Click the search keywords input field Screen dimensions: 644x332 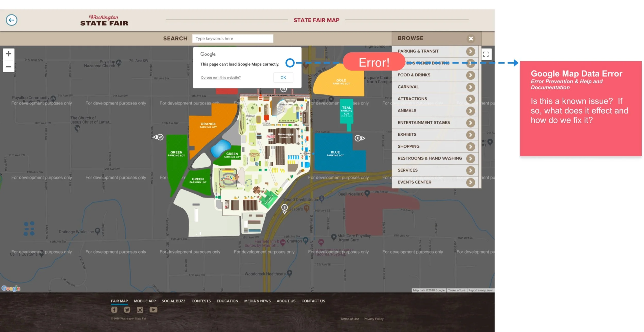[232, 39]
